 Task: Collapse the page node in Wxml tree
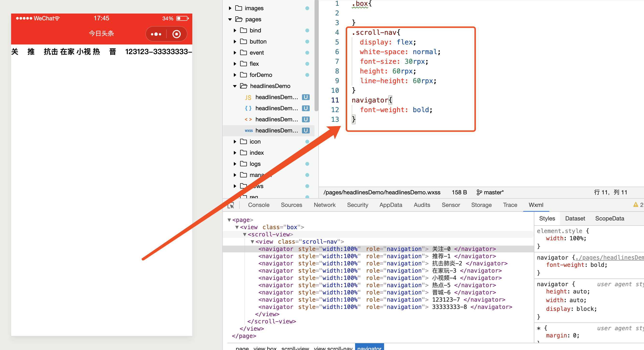229,220
